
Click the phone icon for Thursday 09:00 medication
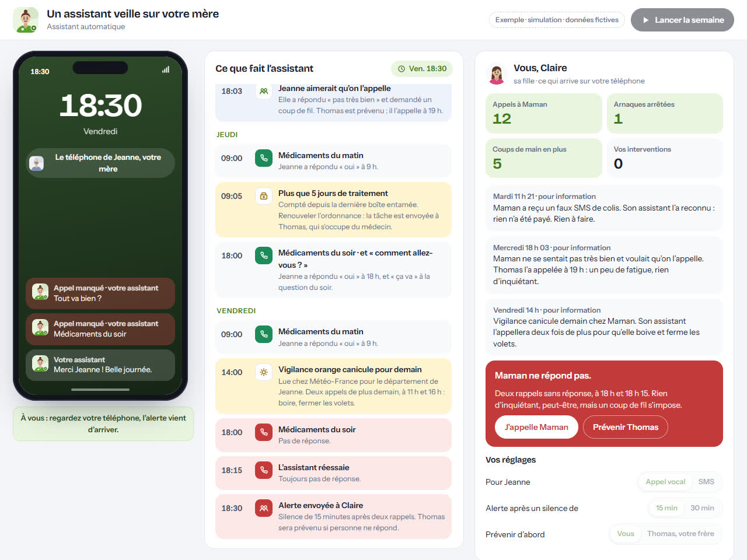pyautogui.click(x=264, y=158)
